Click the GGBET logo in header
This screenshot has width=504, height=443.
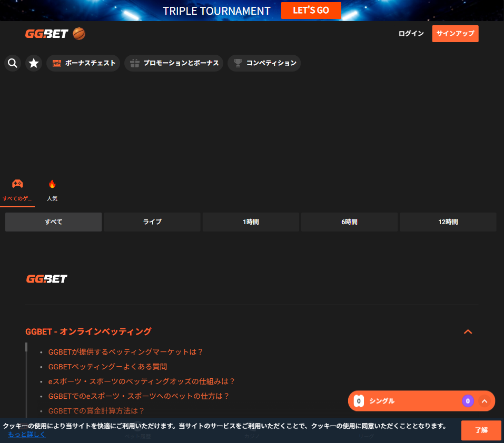click(46, 34)
